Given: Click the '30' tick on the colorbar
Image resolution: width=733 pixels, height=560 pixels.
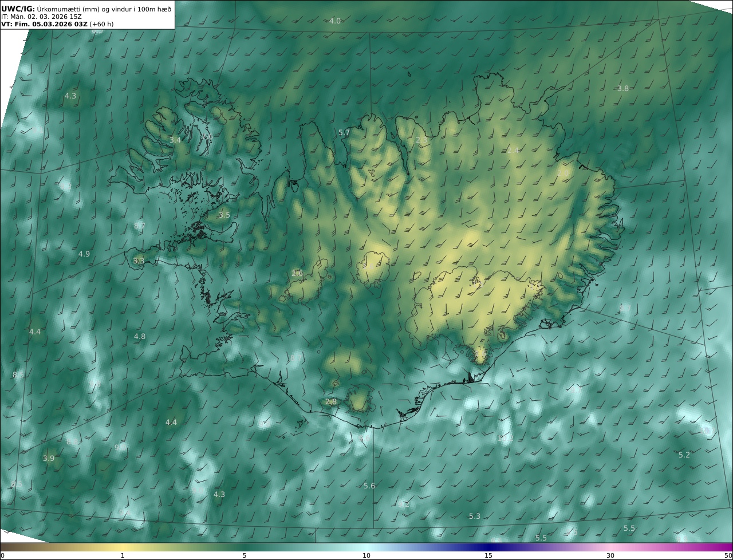Looking at the screenshot, I should coord(610,555).
